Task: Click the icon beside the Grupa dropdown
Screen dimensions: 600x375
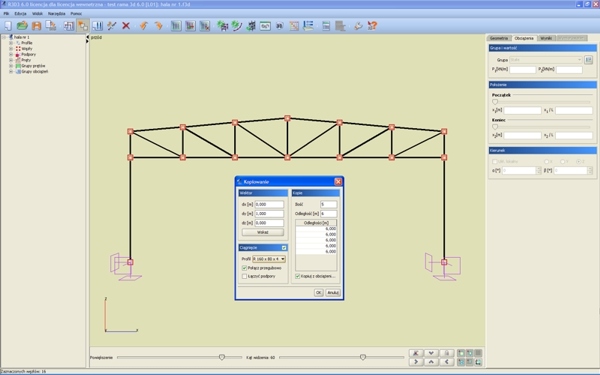Action: coord(589,60)
